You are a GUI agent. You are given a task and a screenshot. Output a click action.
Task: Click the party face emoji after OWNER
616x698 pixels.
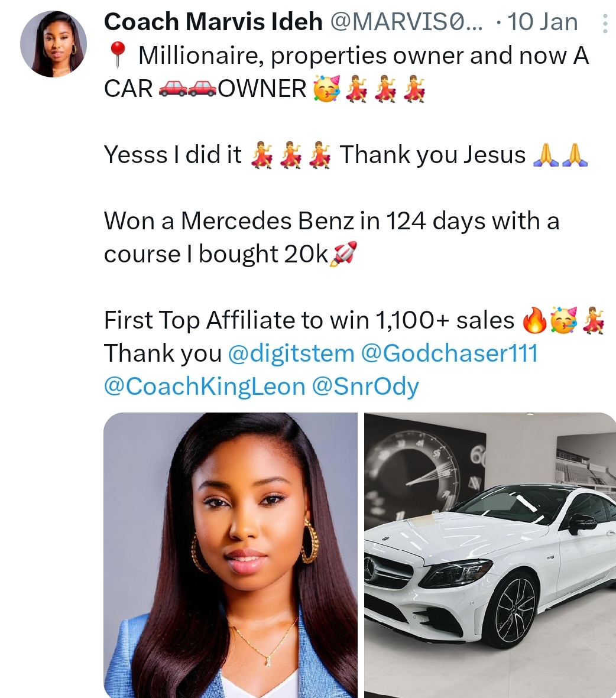326,90
